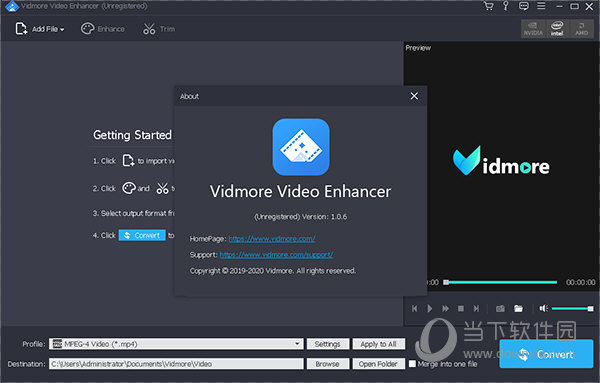The width and height of the screenshot is (600, 383).
Task: Close the About dialog
Action: [x=414, y=96]
